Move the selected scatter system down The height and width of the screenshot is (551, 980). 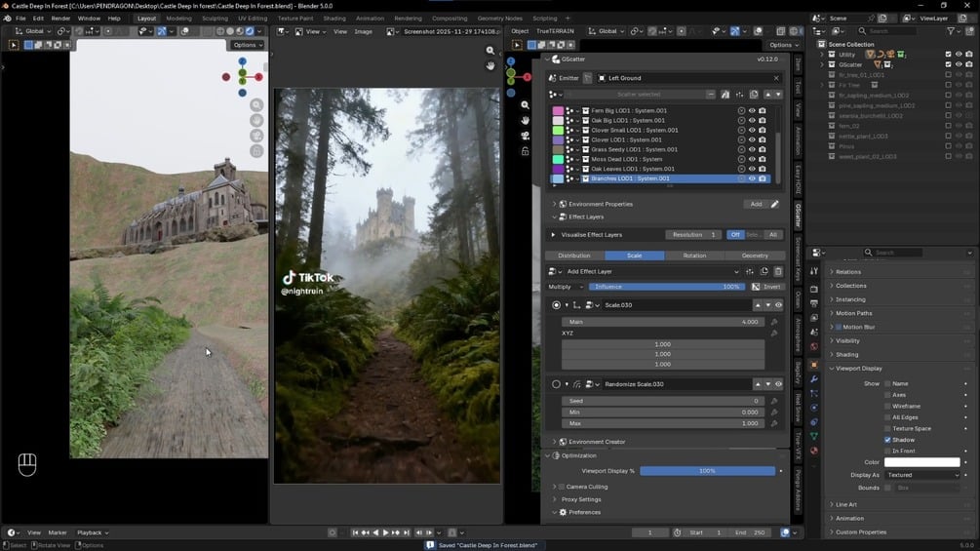coord(778,95)
